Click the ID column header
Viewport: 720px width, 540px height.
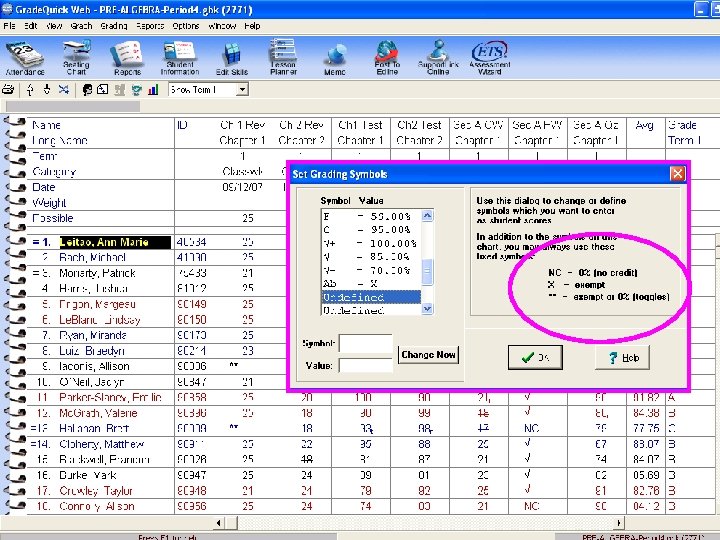182,125
